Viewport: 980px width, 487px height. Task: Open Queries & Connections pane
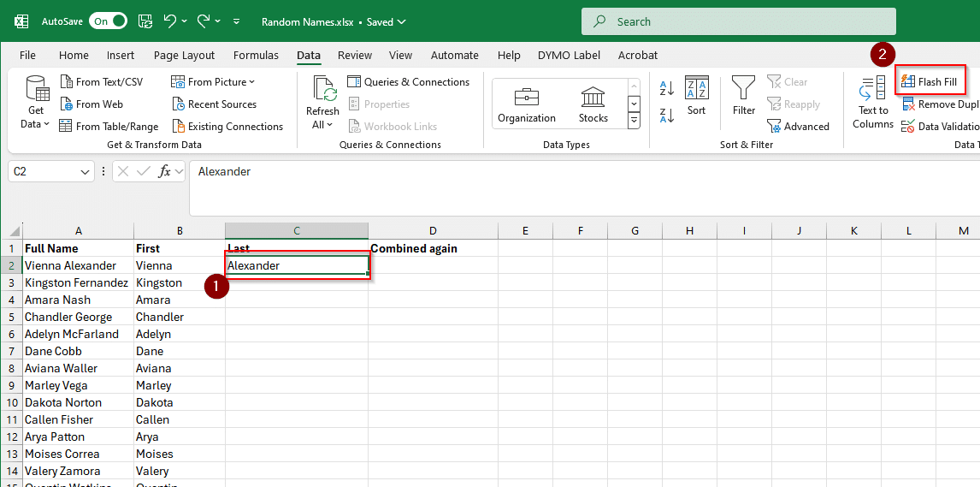tap(409, 82)
